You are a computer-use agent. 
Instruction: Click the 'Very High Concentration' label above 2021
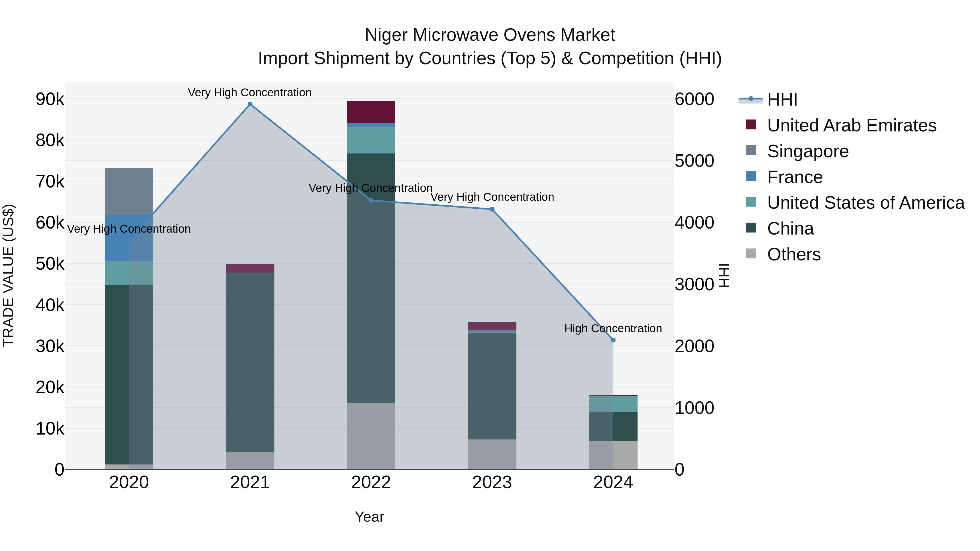(x=250, y=93)
